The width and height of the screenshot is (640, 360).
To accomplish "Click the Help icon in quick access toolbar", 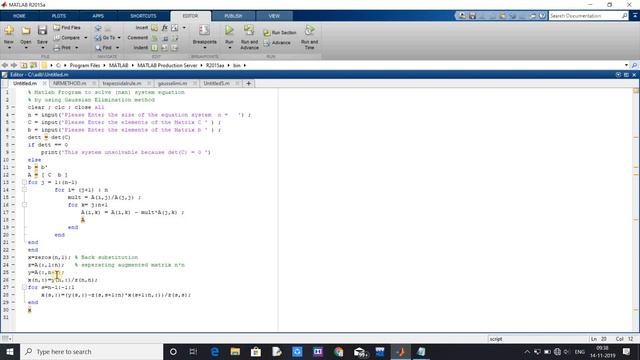I will pyautogui.click(x=542, y=16).
